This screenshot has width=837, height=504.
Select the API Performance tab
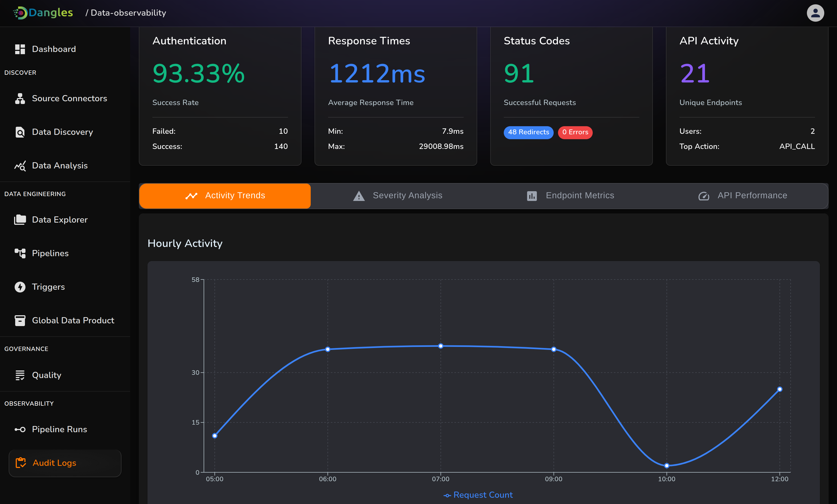pos(742,196)
